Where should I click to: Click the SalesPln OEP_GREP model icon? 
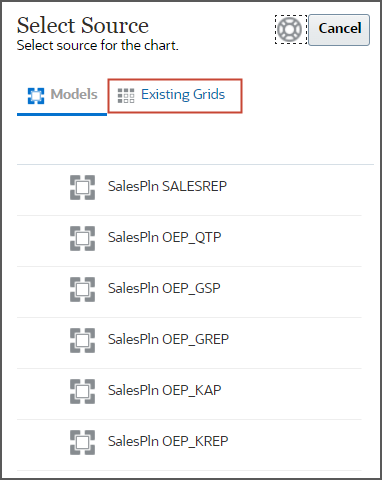coord(82,340)
